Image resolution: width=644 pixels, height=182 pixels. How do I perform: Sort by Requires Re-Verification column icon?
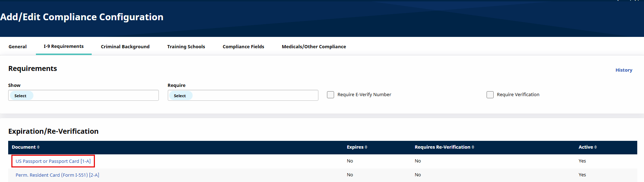pyautogui.click(x=473, y=147)
